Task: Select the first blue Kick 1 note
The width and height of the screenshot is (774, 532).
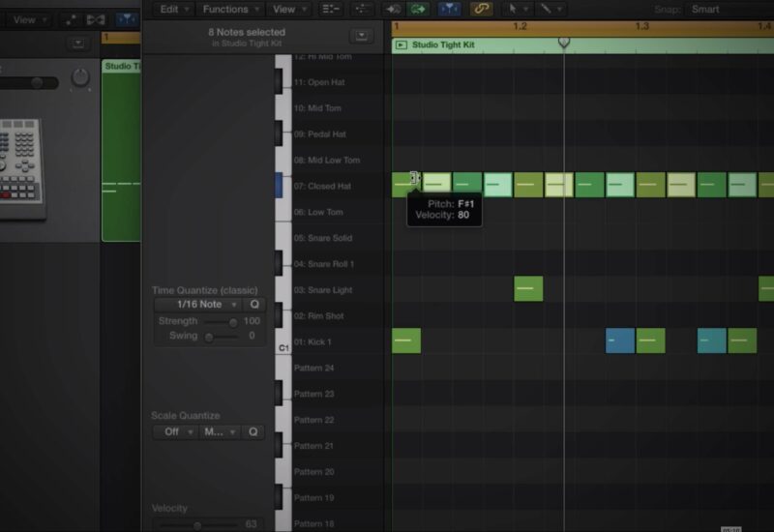Action: [x=620, y=340]
